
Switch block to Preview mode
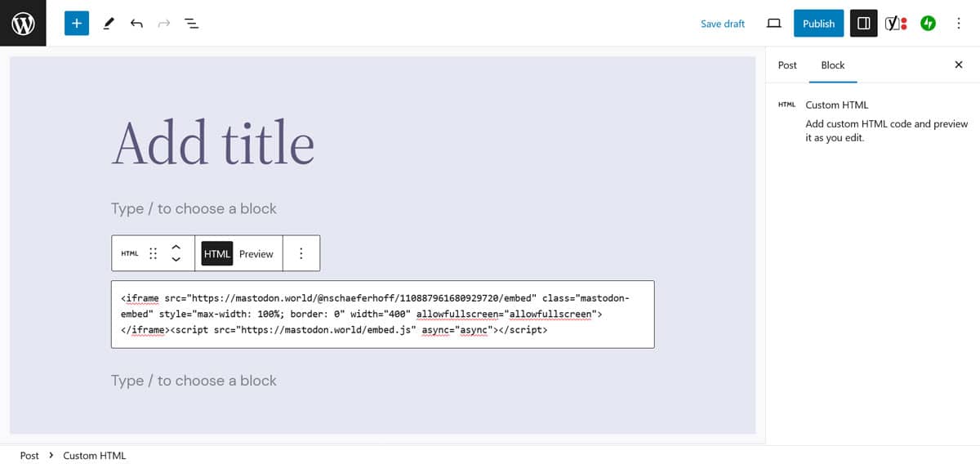(256, 254)
